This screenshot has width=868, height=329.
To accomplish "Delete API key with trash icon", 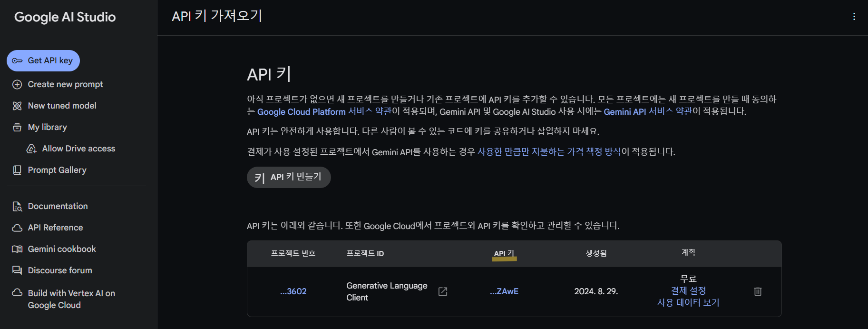I will [x=758, y=291].
